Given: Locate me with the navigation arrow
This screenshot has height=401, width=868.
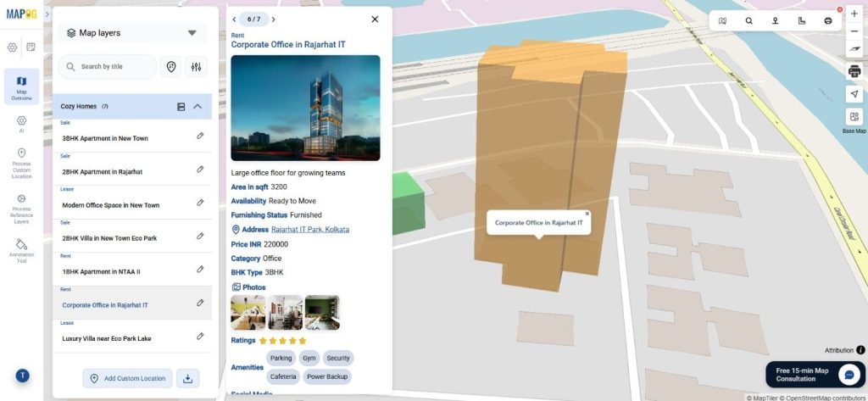Looking at the screenshot, I should click(x=854, y=93).
